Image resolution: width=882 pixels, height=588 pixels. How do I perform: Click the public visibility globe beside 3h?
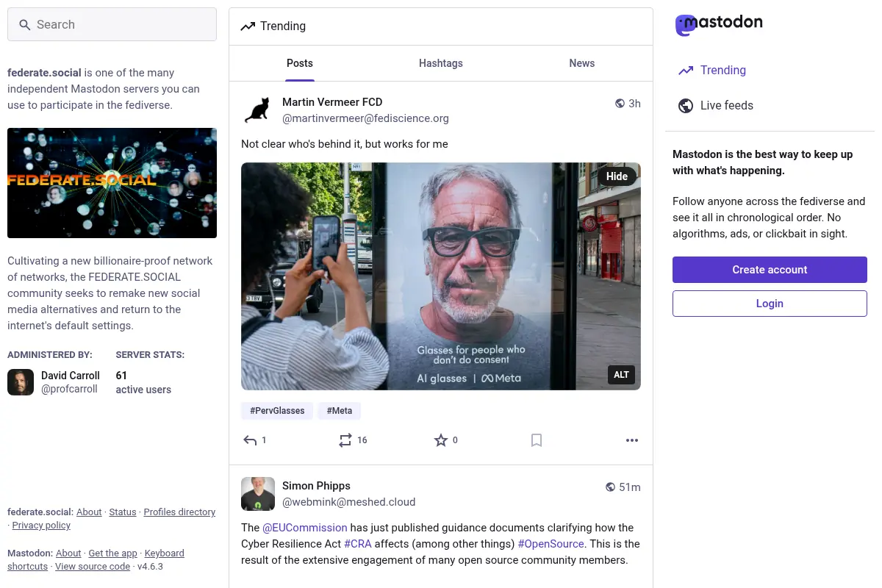(620, 104)
